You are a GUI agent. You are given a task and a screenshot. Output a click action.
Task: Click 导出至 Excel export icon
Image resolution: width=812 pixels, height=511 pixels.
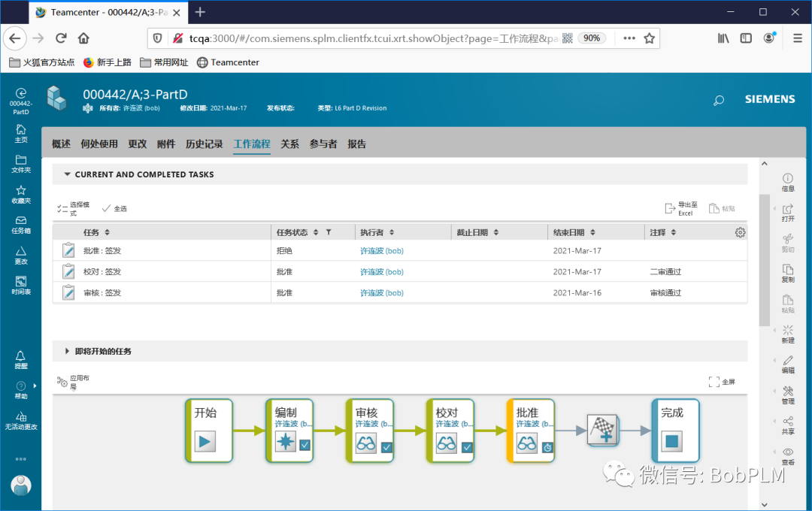pos(681,208)
